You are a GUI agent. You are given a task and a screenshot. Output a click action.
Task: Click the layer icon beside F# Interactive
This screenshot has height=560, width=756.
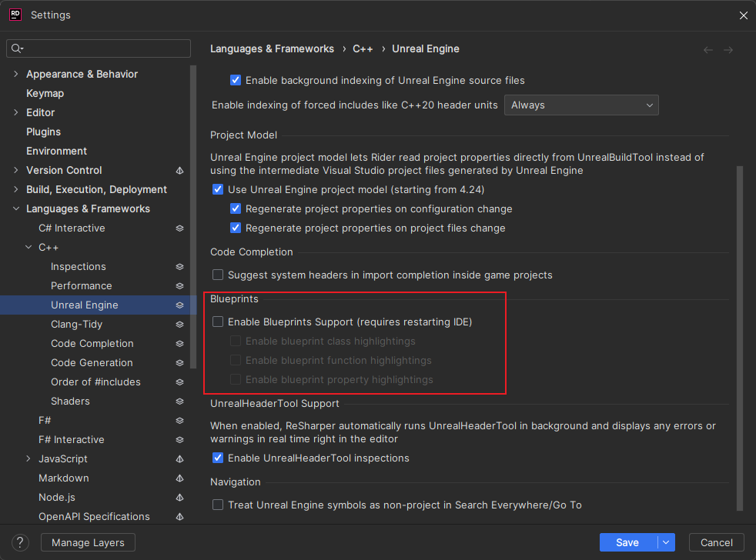180,440
